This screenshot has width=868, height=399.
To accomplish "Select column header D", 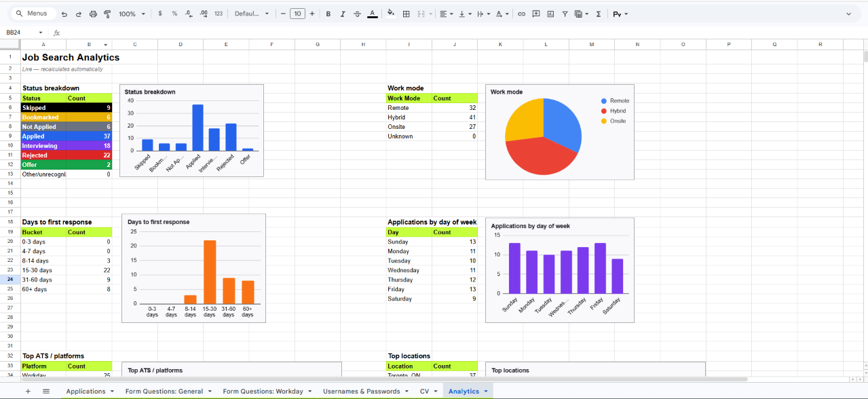I will click(181, 44).
